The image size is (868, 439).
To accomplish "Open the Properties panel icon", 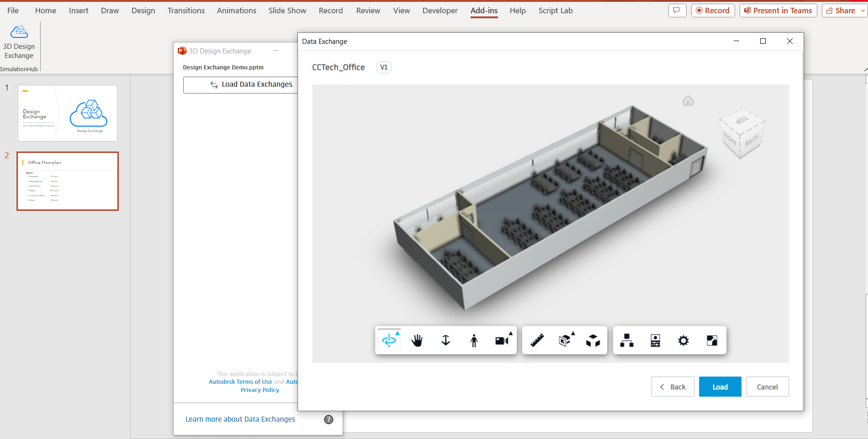I will [x=655, y=340].
